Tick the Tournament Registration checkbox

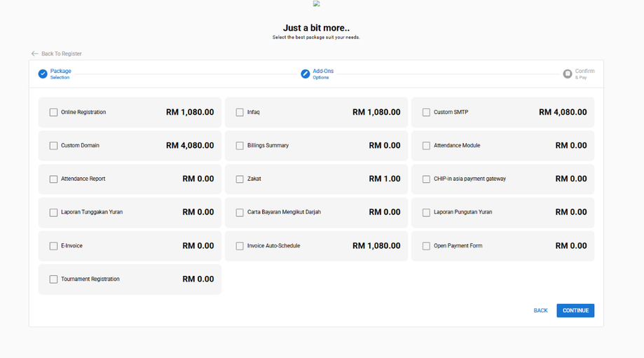tap(53, 279)
